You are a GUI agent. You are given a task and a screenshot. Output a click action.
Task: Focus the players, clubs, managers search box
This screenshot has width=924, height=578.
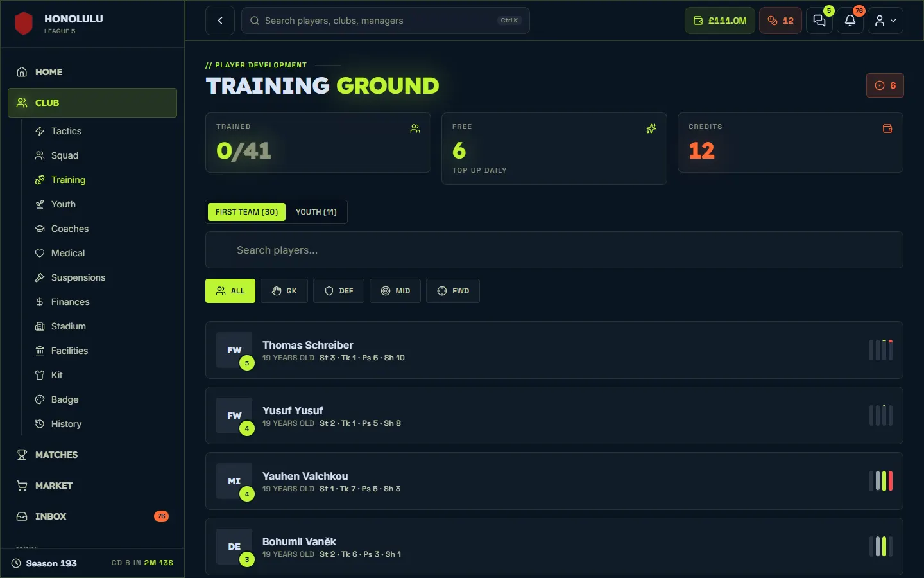click(386, 21)
